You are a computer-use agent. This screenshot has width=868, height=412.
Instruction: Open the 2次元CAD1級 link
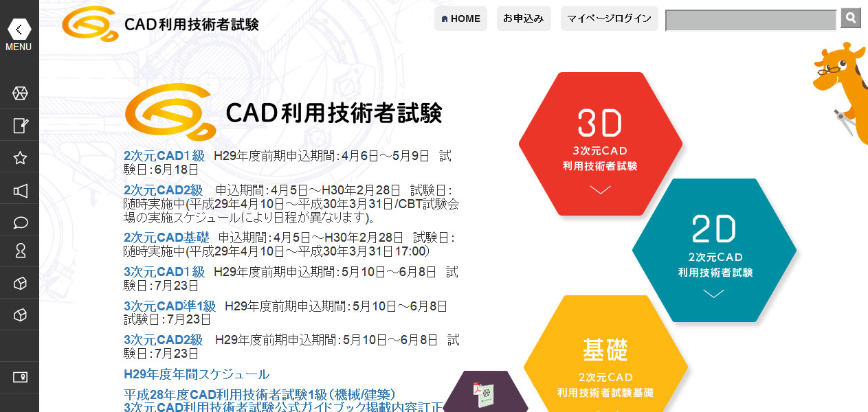pos(164,155)
